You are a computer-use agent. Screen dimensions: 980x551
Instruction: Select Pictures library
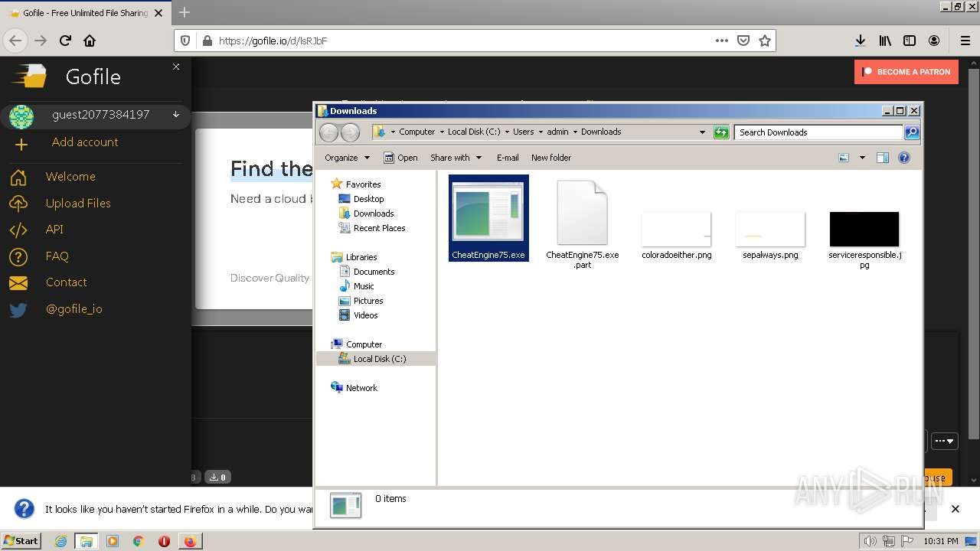(368, 301)
